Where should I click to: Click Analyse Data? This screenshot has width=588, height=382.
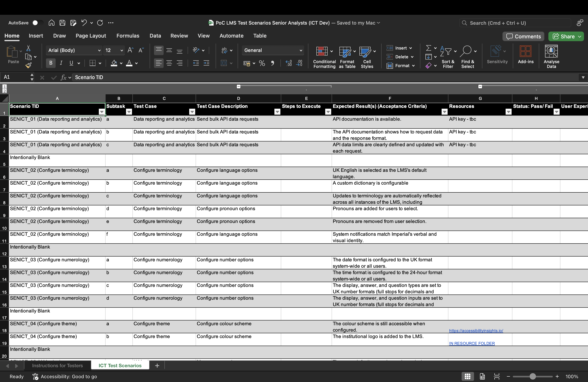tap(551, 57)
